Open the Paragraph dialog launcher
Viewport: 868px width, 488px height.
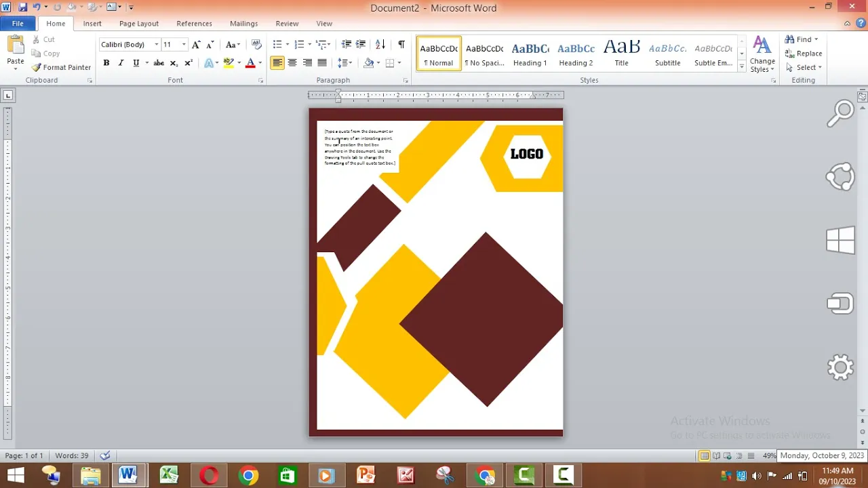pyautogui.click(x=406, y=81)
